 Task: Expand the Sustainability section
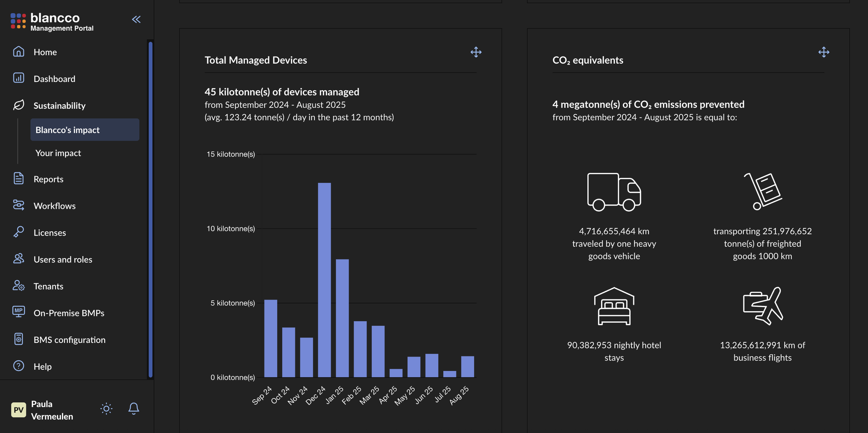(x=59, y=105)
